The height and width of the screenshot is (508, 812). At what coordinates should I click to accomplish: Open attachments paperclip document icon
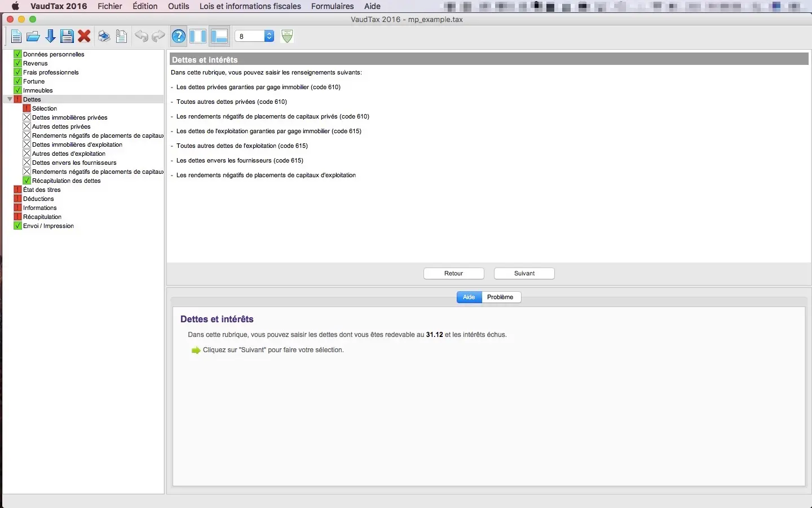tap(121, 37)
